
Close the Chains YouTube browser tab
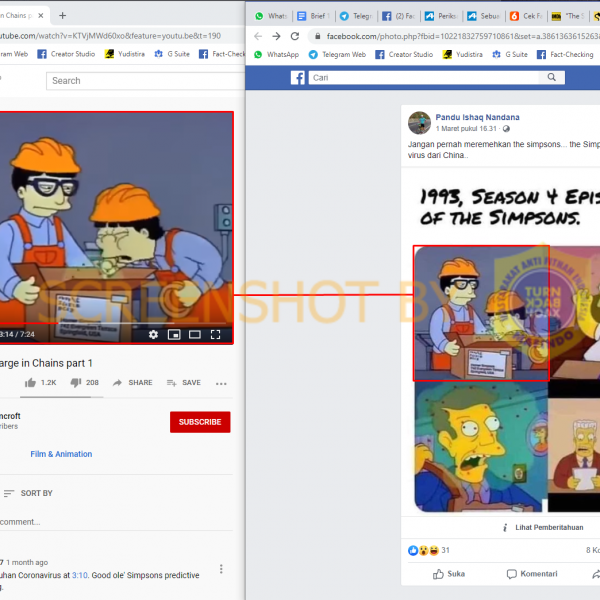point(41,16)
